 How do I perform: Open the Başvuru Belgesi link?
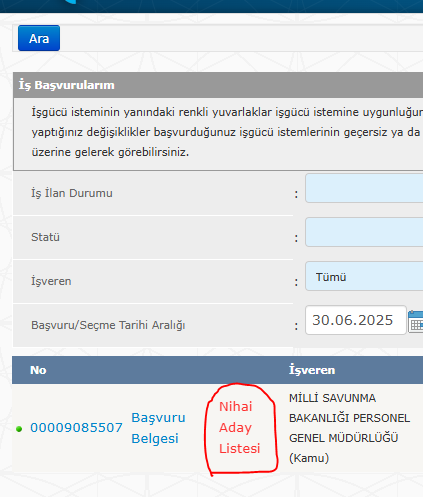pyautogui.click(x=158, y=428)
